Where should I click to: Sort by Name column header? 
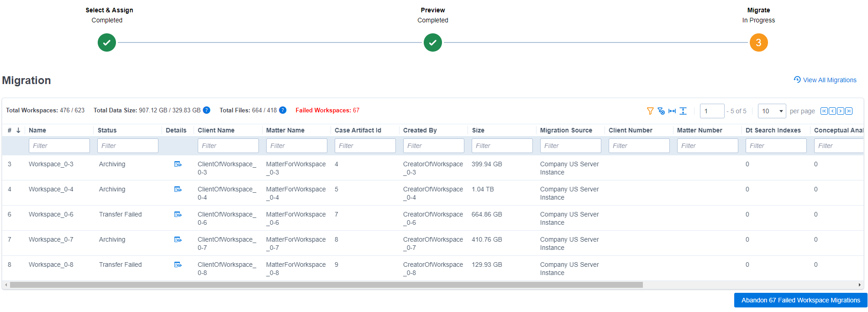[37, 130]
